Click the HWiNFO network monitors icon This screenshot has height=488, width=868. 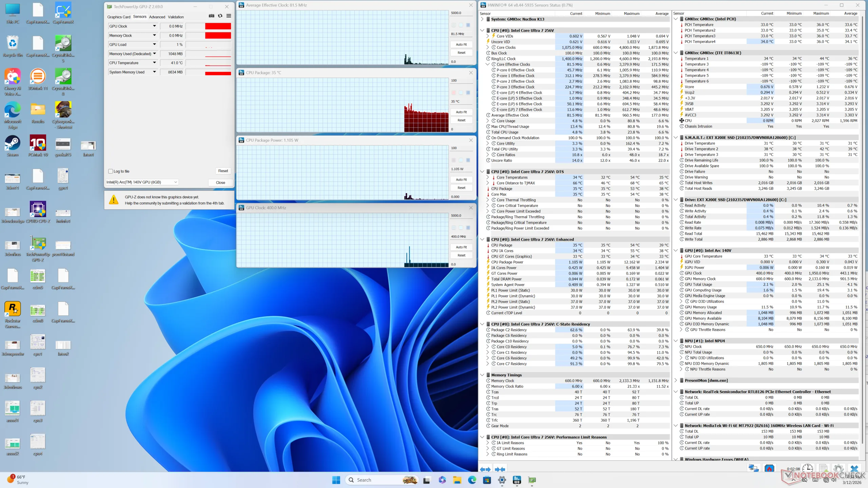click(x=753, y=468)
